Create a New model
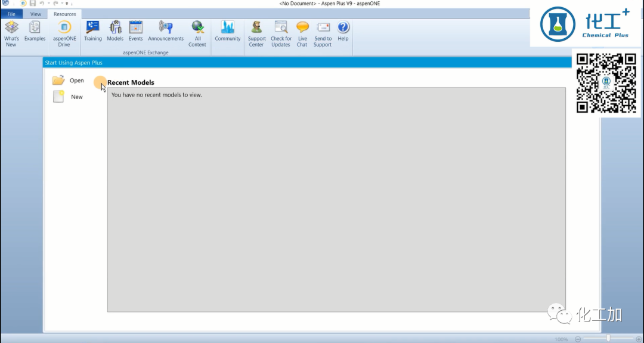 (x=68, y=97)
